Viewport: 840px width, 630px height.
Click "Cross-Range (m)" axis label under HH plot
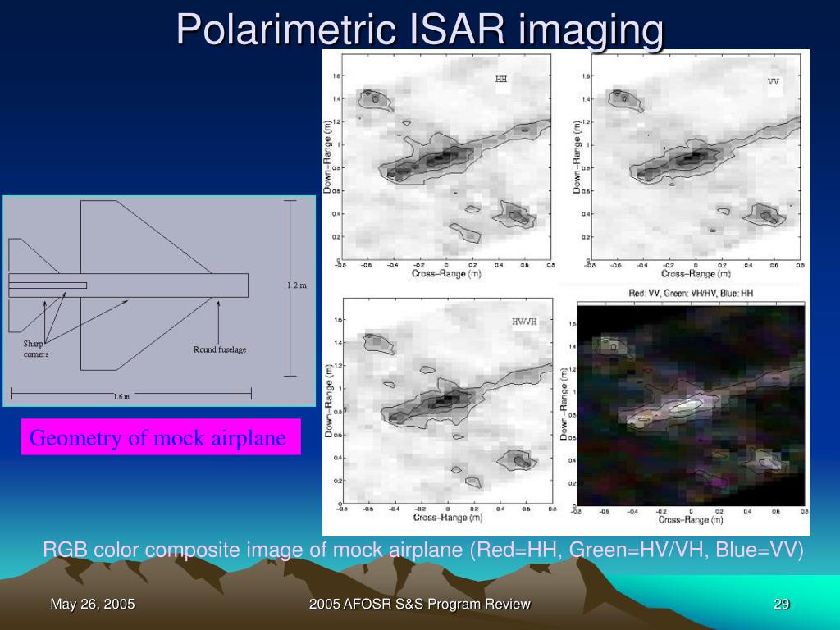click(446, 274)
